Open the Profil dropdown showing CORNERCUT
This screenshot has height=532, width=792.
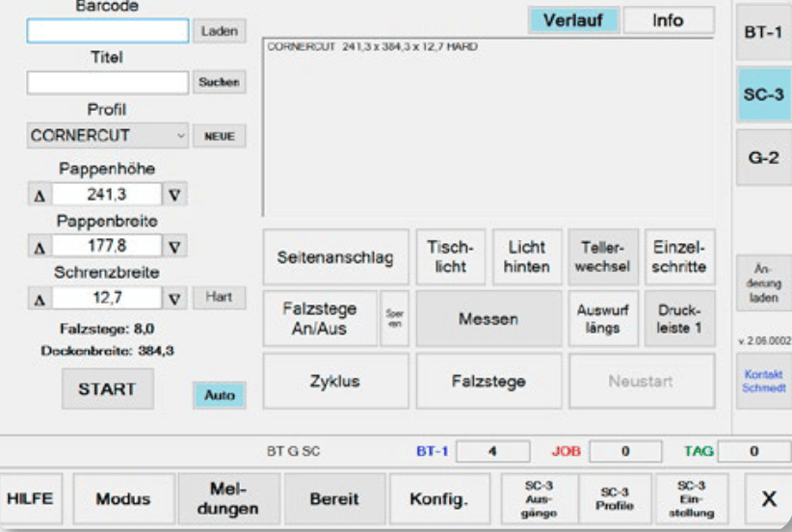[108, 136]
